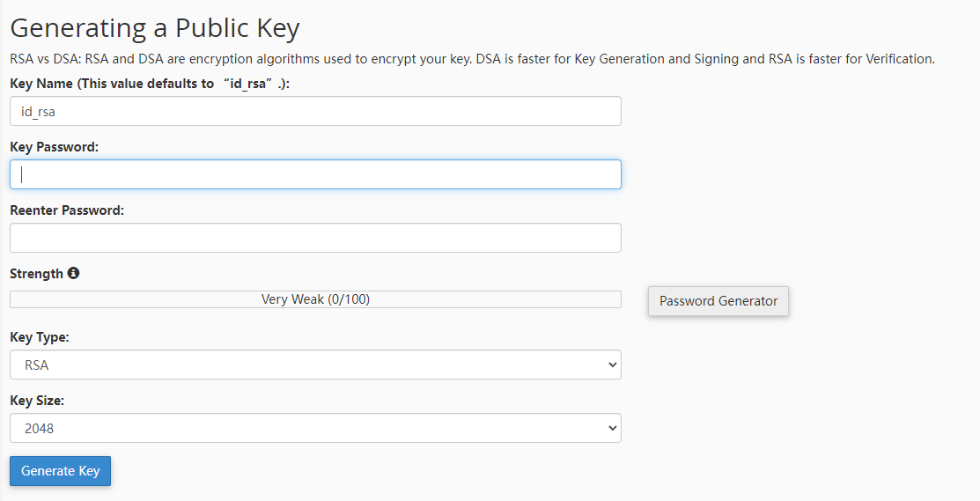Click the Strength label text
980x501 pixels.
click(x=36, y=274)
